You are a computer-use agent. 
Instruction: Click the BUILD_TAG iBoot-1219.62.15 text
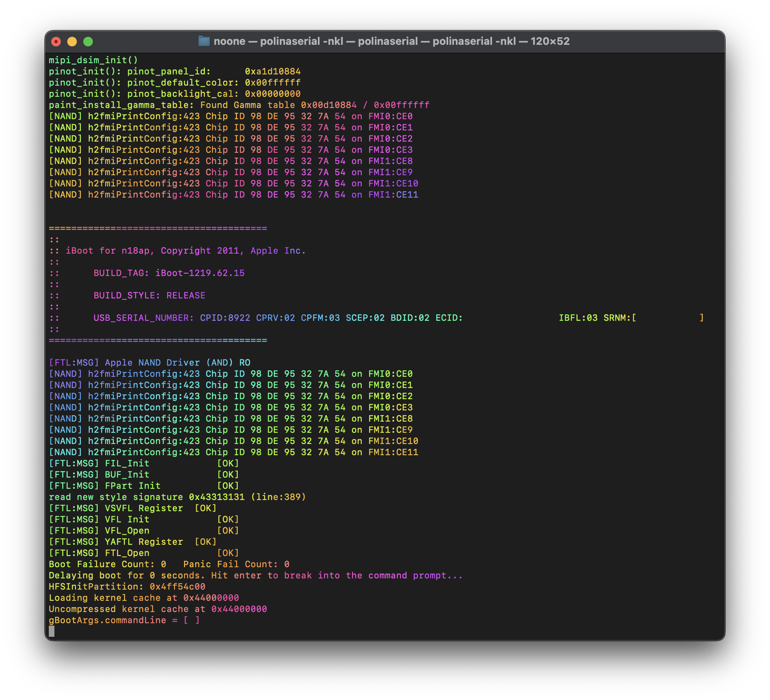168,273
